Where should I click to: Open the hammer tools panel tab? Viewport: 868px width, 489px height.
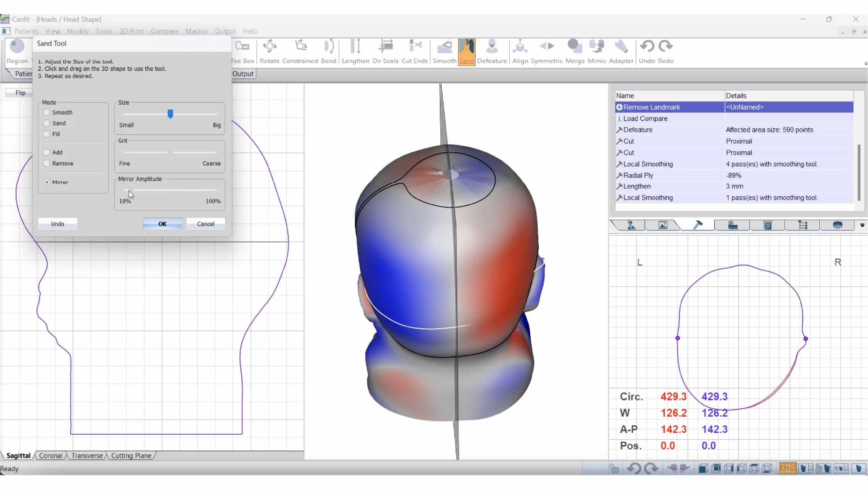point(697,225)
